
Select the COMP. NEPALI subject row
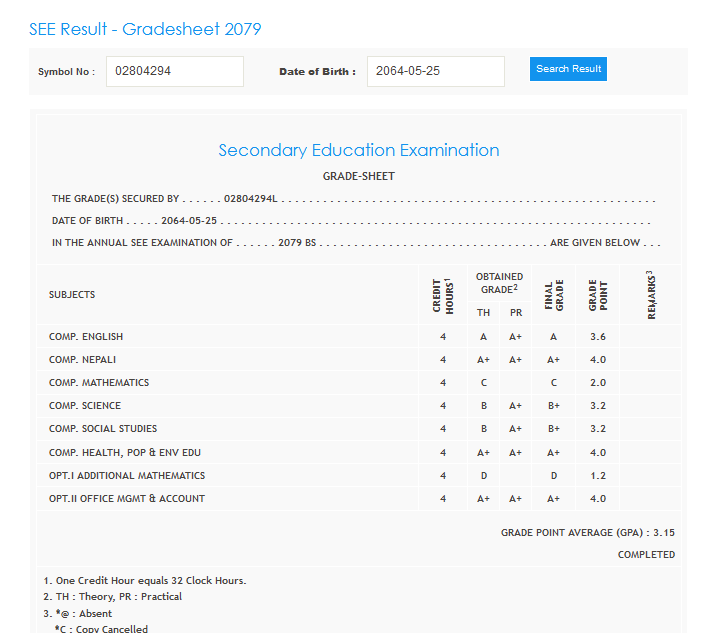(84, 360)
